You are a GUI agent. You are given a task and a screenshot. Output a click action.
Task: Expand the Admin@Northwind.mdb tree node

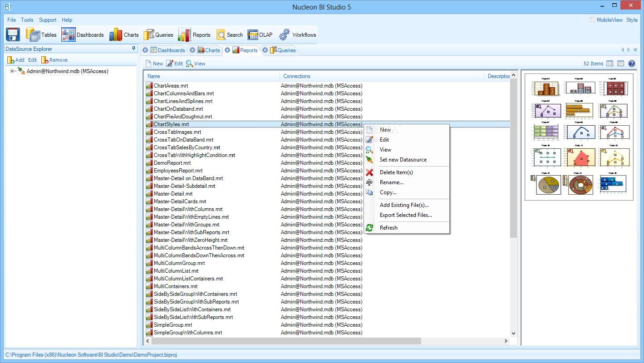pyautogui.click(x=12, y=71)
